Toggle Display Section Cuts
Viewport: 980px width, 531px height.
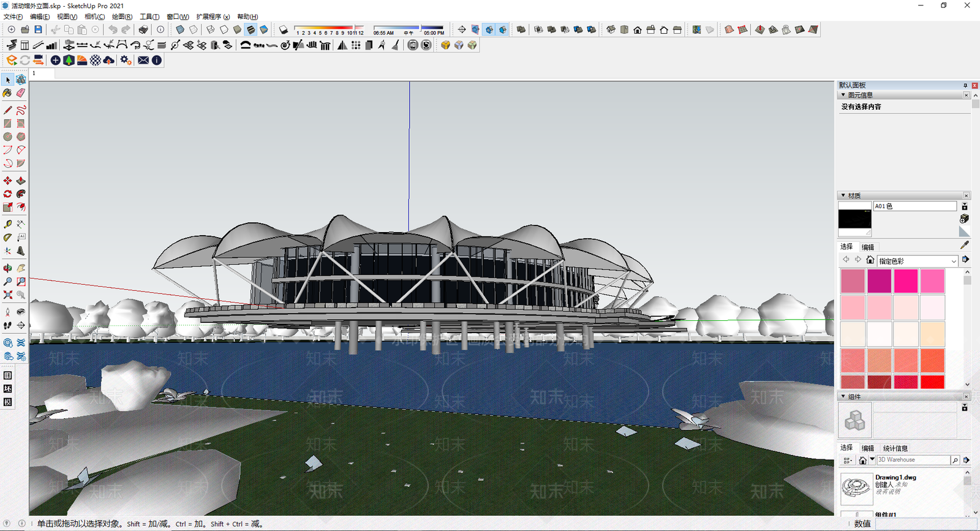(x=489, y=29)
